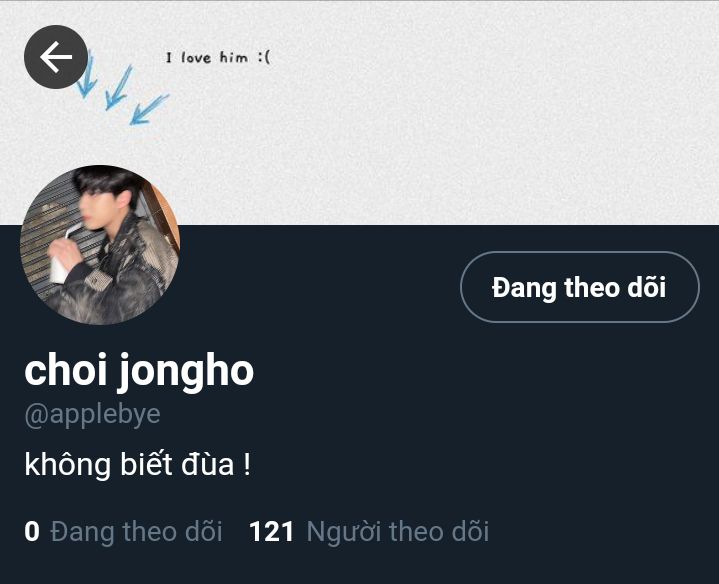
Task: Tap the @applebye handle
Action: pos(93,415)
